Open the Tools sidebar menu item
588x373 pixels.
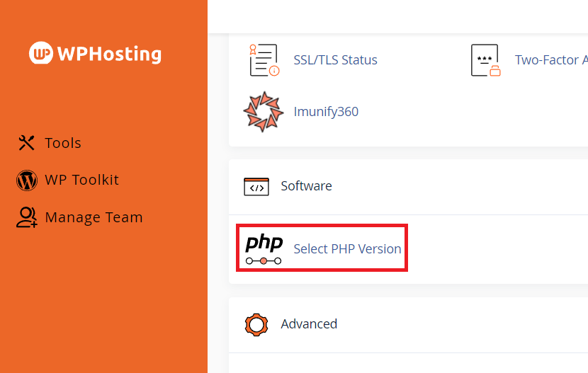point(62,143)
